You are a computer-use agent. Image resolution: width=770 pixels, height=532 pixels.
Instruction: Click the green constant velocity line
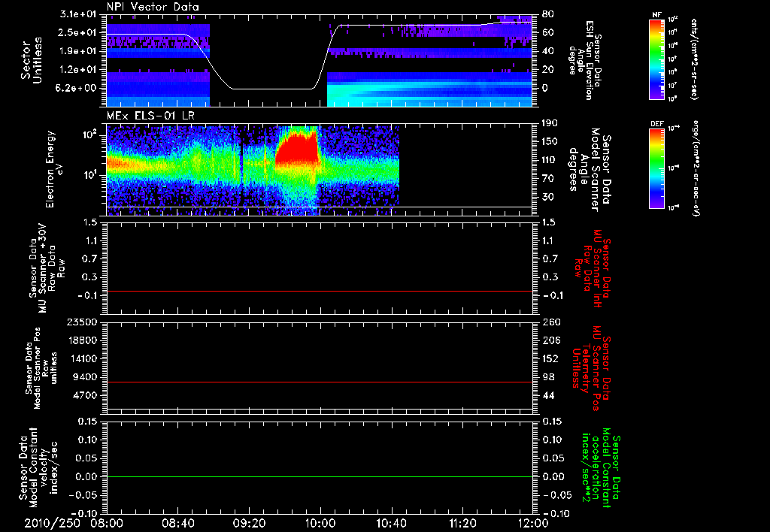point(320,477)
